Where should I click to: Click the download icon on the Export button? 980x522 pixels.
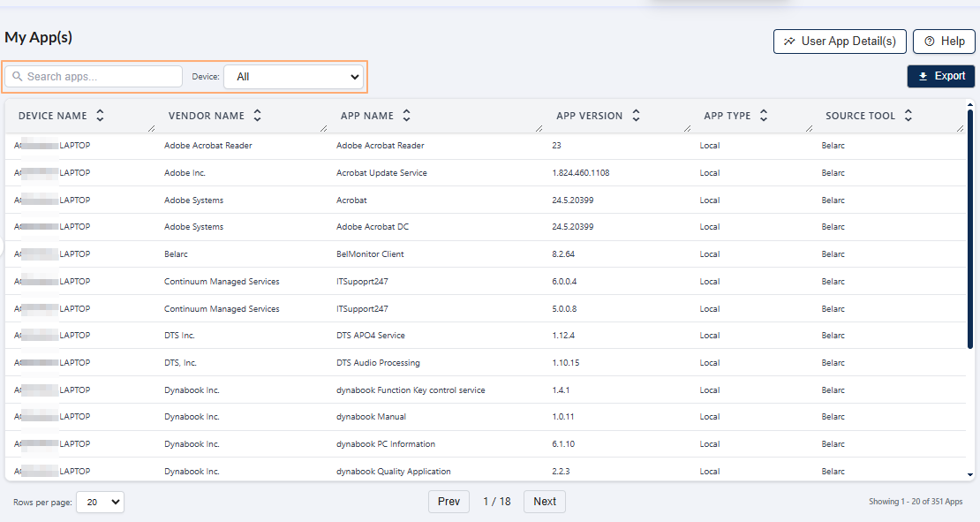click(x=924, y=76)
